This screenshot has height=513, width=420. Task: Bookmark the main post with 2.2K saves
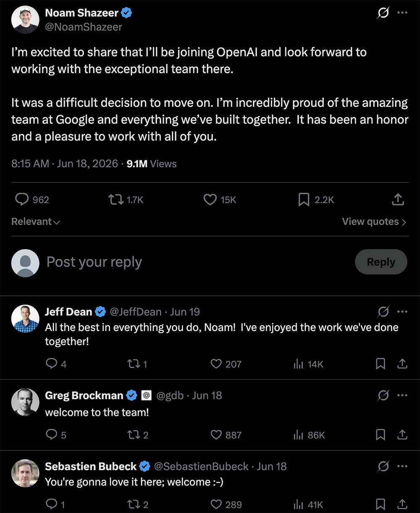304,200
